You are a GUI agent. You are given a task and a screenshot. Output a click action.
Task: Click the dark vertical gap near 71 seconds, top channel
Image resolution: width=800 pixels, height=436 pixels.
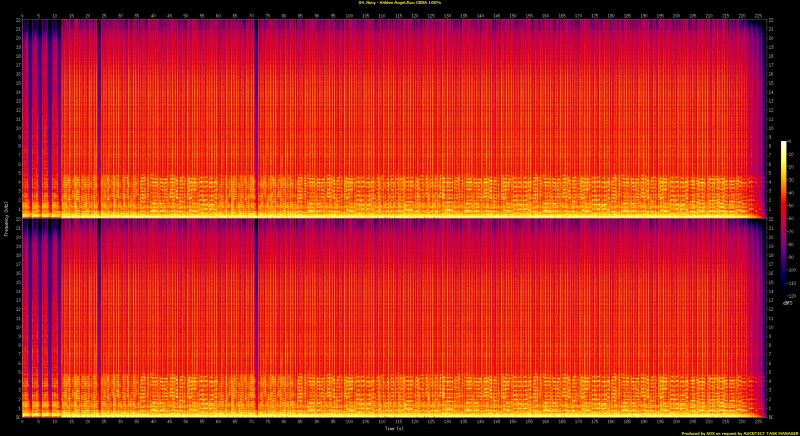pyautogui.click(x=256, y=110)
